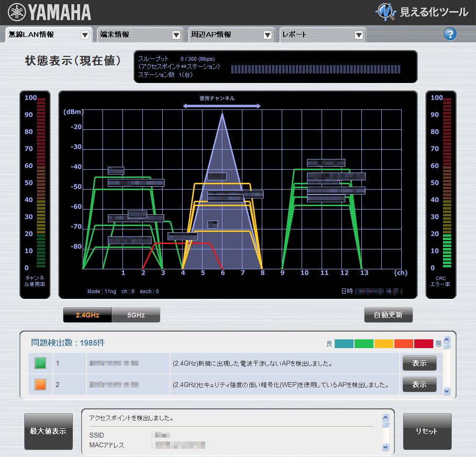Switch to the 2.4GHz band
The height and width of the screenshot is (457, 476).
click(x=87, y=315)
